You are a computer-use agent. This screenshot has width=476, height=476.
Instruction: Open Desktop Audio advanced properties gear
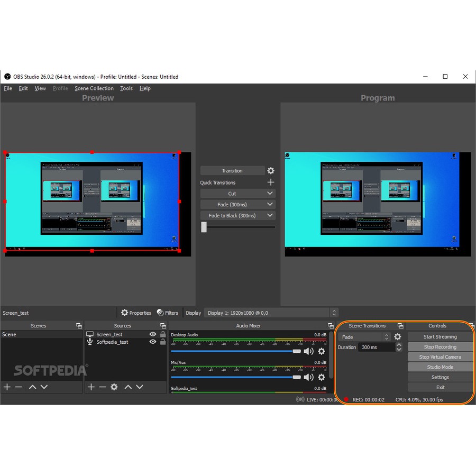(x=322, y=351)
